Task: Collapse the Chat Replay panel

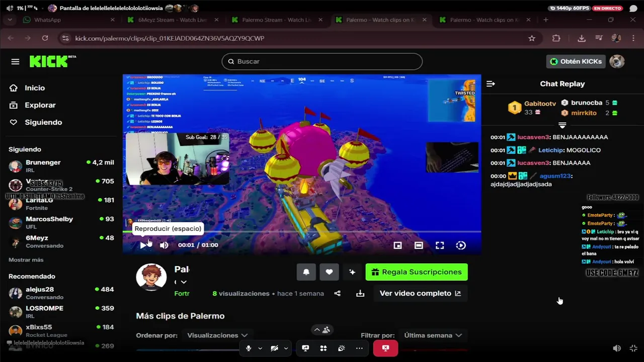Action: click(491, 84)
